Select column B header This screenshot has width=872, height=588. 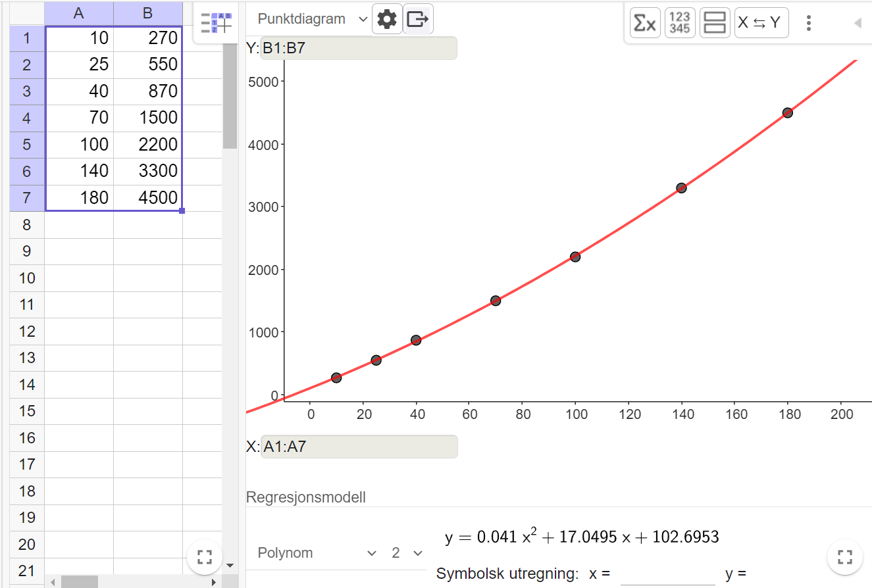pyautogui.click(x=147, y=13)
